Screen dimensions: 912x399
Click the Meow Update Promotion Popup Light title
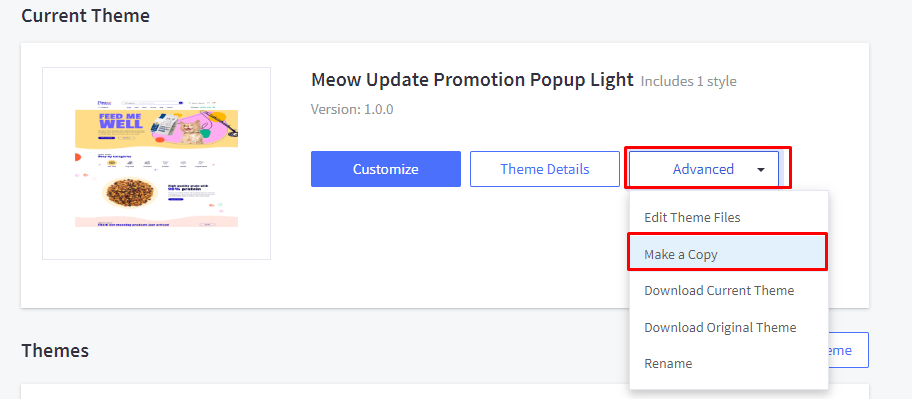coord(472,80)
